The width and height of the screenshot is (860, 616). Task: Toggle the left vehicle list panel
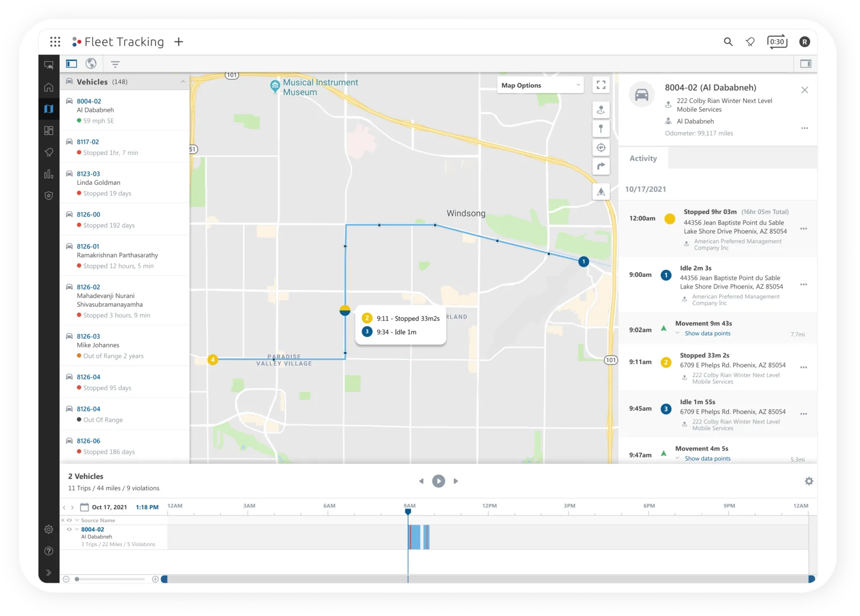pyautogui.click(x=71, y=63)
